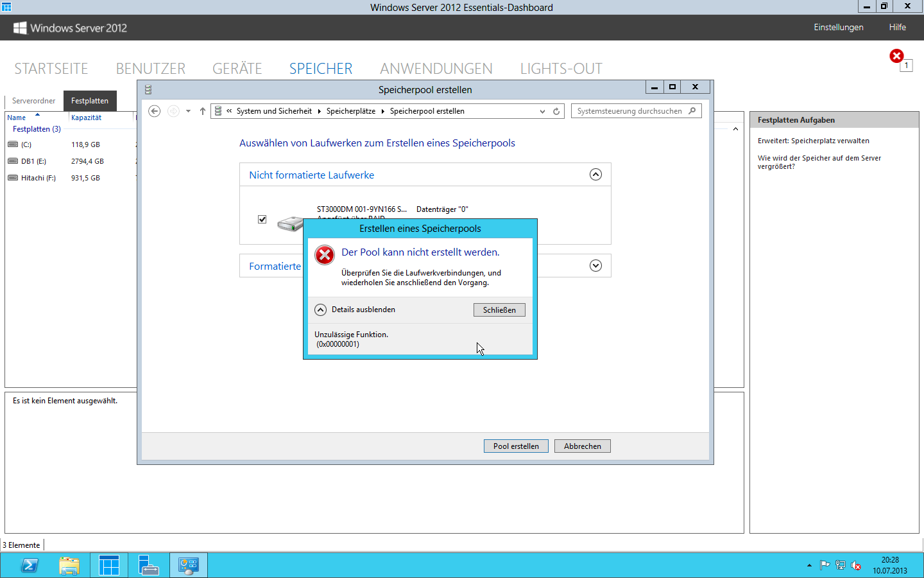This screenshot has width=924, height=578.
Task: Click System und Sicherheit breadcrumb
Action: tap(274, 111)
